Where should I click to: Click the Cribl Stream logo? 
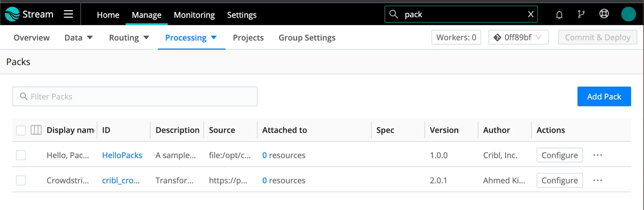click(29, 14)
